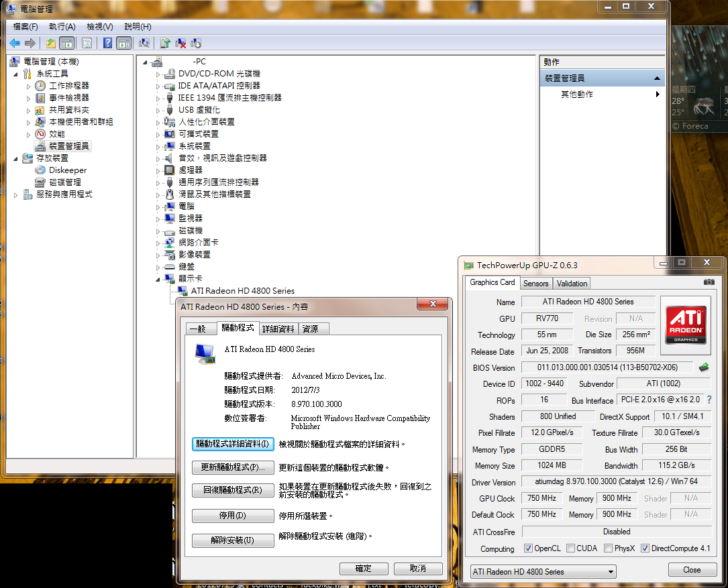This screenshot has height=588, width=728.
Task: Collapse the 裝置管理員 action section arrow
Action: (x=657, y=78)
